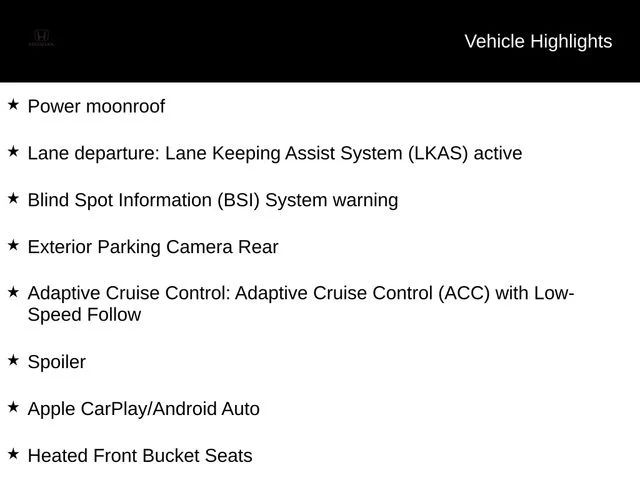The image size is (640, 480).
Task: Select the Heated Front Bucket Seats text
Action: [140, 456]
